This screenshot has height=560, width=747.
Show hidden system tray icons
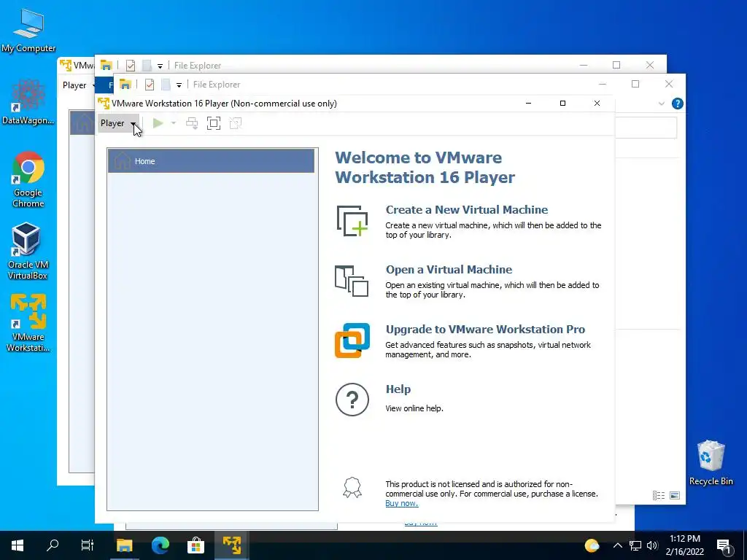pos(618,545)
